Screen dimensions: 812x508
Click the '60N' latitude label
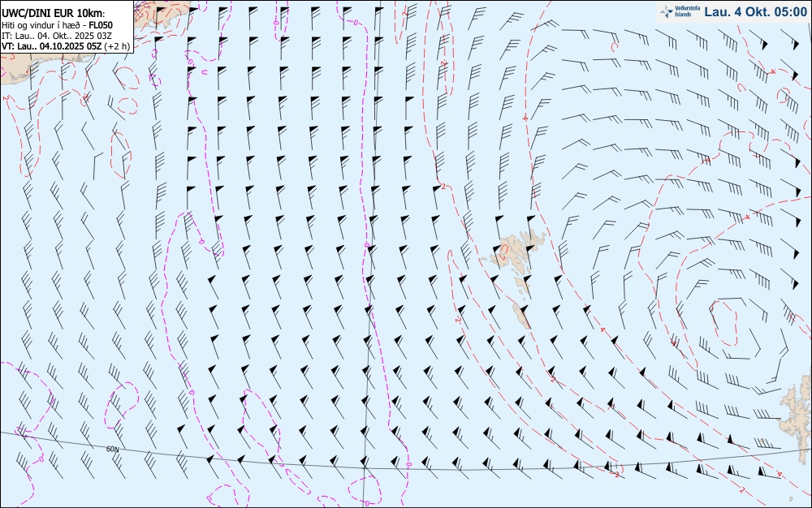(x=112, y=449)
